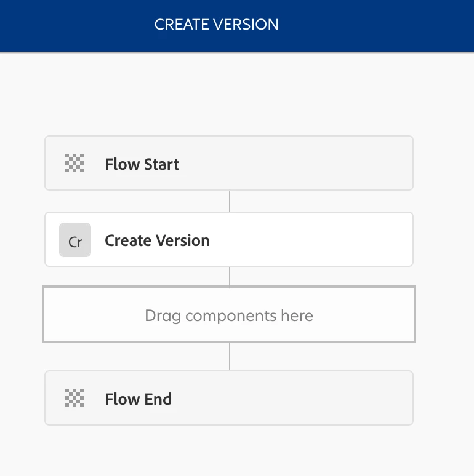
Task: Click connector line between Create Version and drop zone
Action: [230, 276]
